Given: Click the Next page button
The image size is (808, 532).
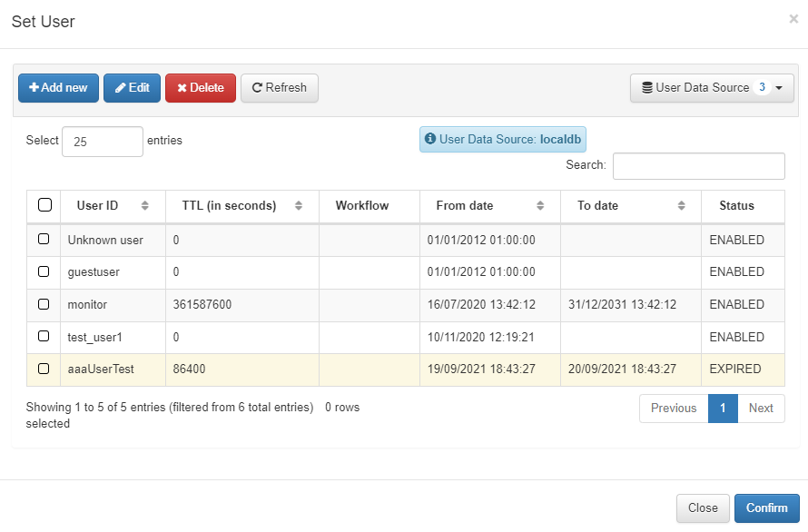Looking at the screenshot, I should (x=761, y=409).
